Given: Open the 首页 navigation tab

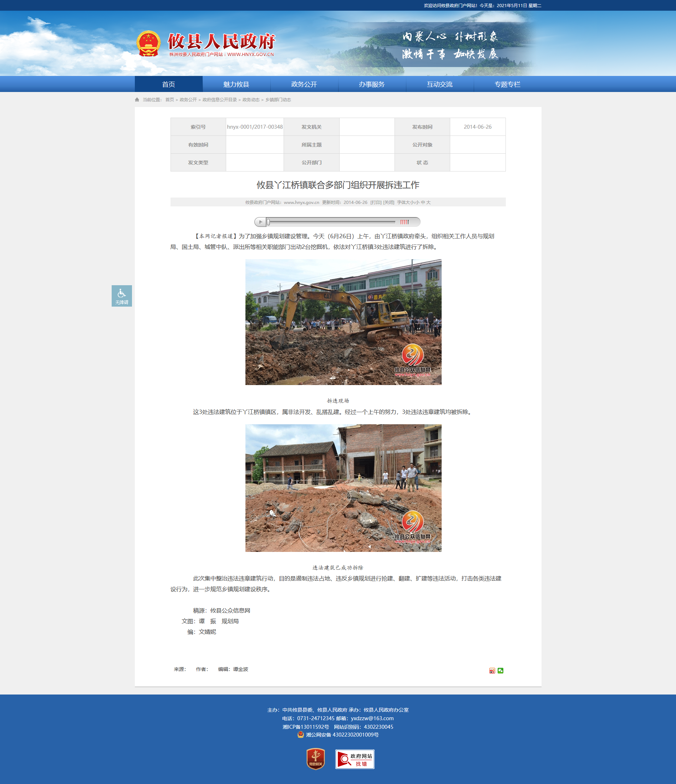Looking at the screenshot, I should [168, 84].
